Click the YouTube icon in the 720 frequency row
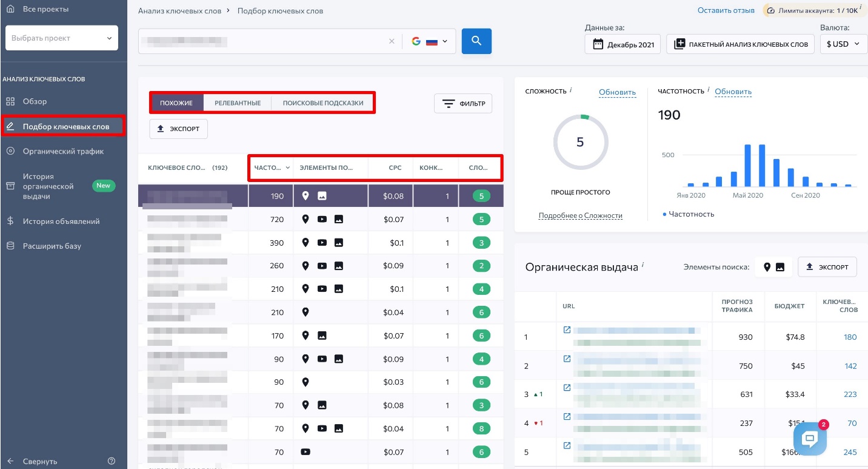 tap(322, 219)
